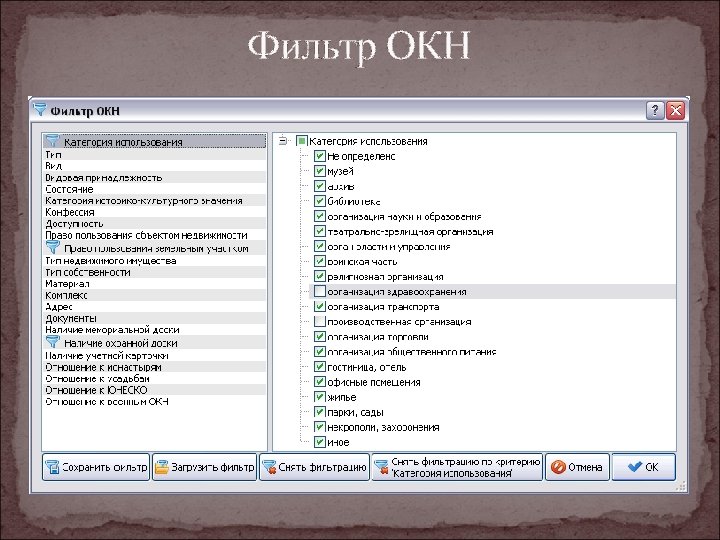Uncheck организация науки и образования
The height and width of the screenshot is (540, 720).
click(320, 216)
